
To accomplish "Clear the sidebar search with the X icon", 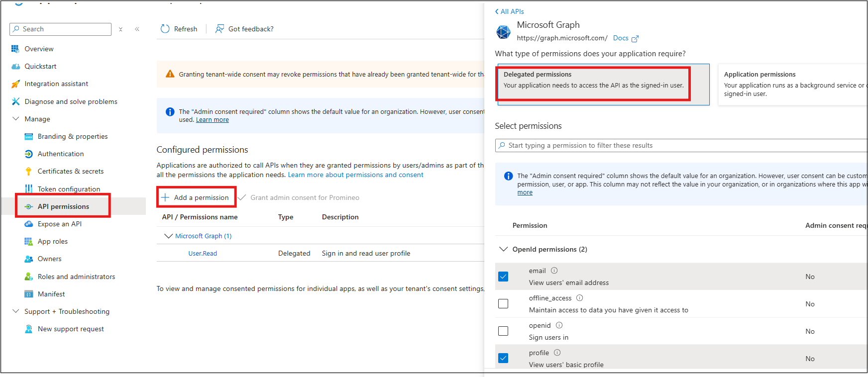I will (120, 29).
